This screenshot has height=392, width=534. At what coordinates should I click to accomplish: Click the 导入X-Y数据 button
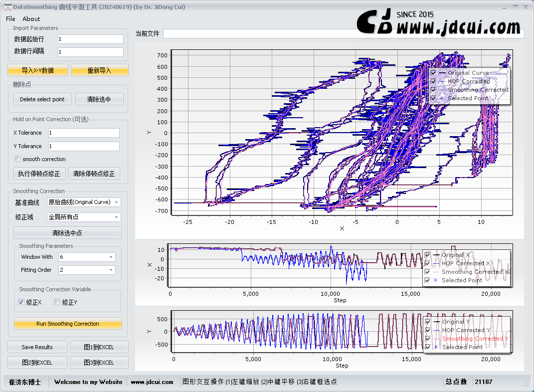coord(38,70)
